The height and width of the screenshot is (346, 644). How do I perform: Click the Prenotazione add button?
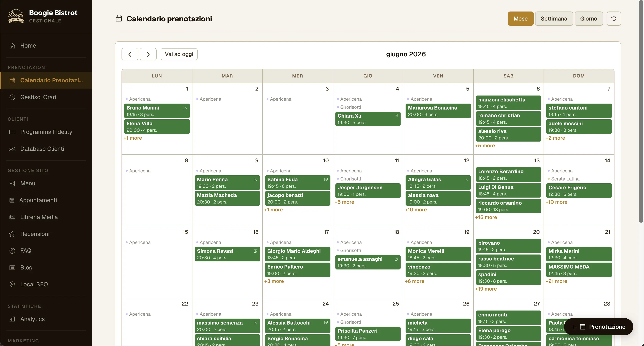(x=599, y=327)
